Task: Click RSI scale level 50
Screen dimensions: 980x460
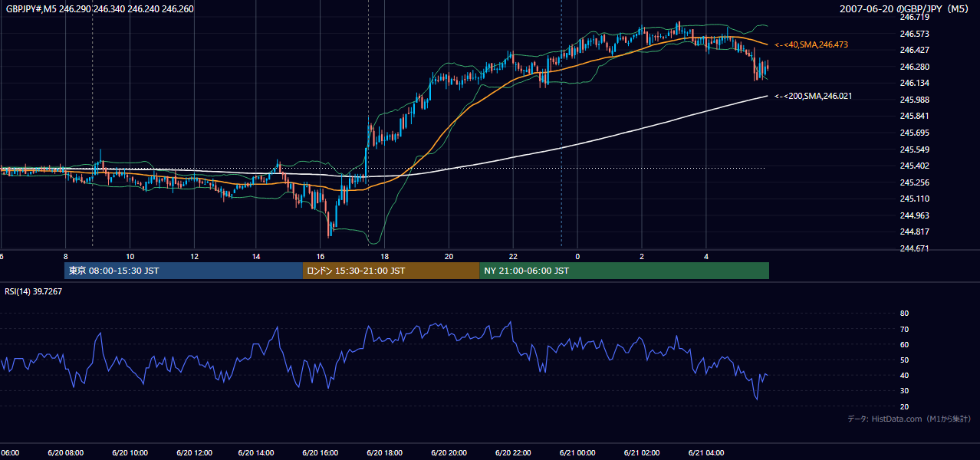Action: (x=904, y=360)
